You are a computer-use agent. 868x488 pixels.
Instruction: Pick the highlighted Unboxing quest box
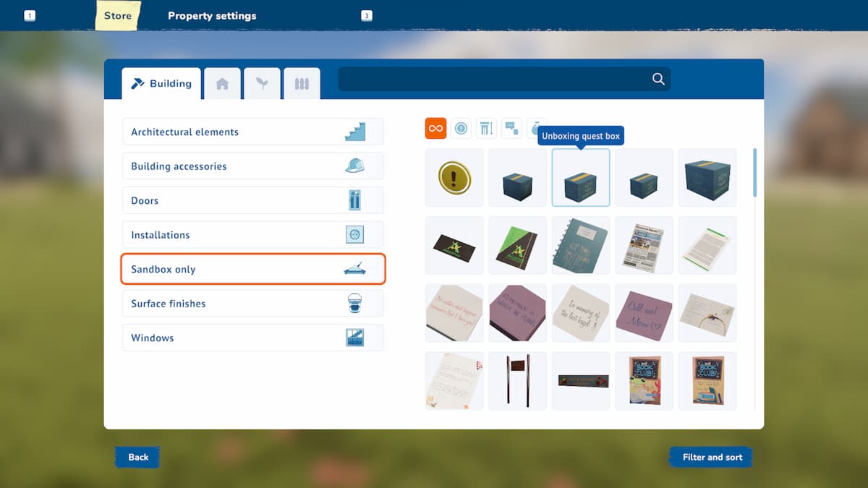[x=581, y=178]
